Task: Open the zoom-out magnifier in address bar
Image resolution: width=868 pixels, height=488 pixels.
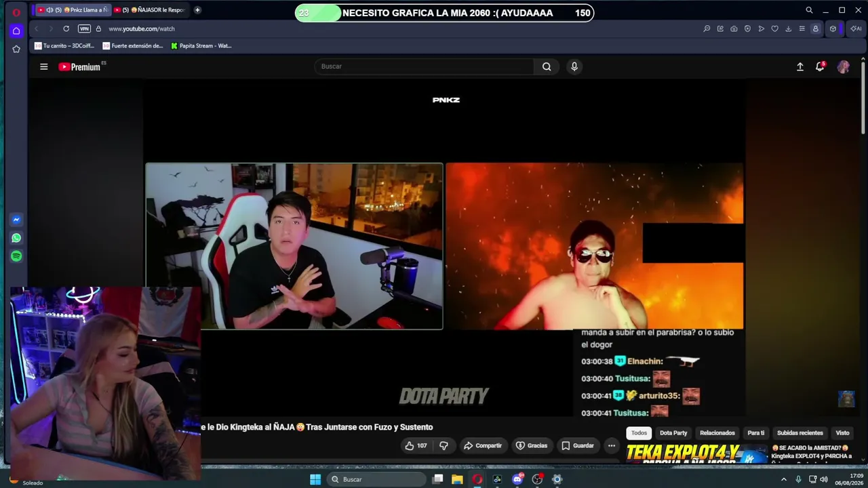Action: pos(707,28)
